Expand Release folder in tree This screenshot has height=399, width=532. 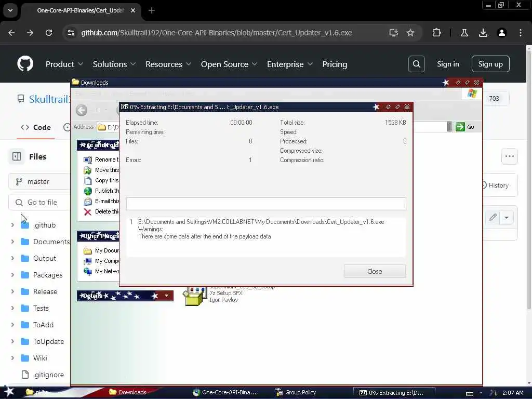tap(12, 291)
